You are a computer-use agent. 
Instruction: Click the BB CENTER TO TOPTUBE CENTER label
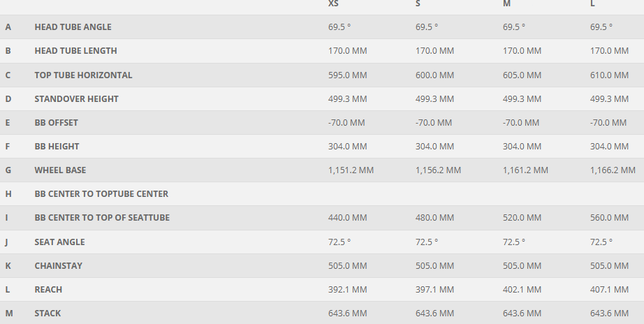pyautogui.click(x=101, y=194)
